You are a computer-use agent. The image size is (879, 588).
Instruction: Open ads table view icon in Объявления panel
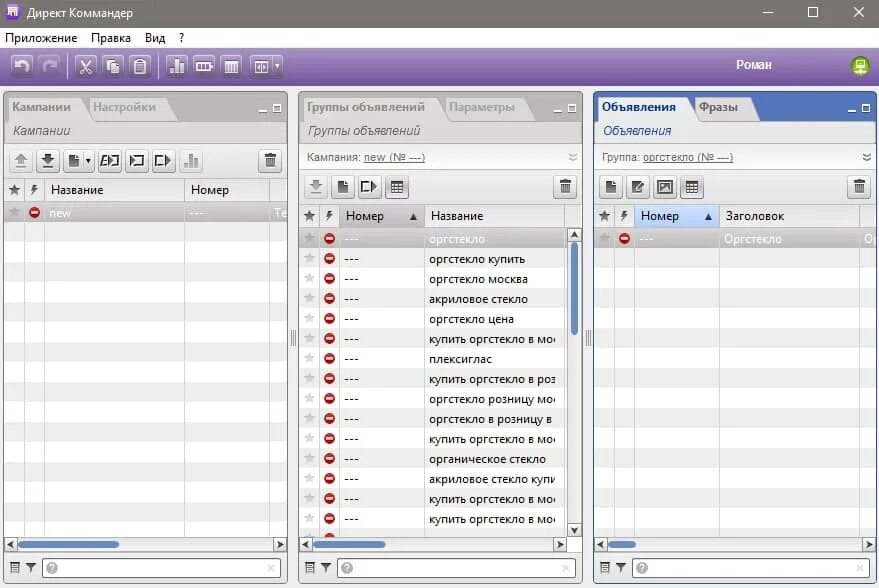(x=692, y=187)
